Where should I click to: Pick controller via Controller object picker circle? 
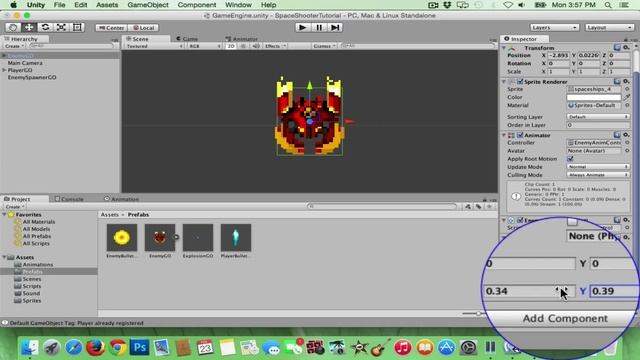(x=627, y=143)
